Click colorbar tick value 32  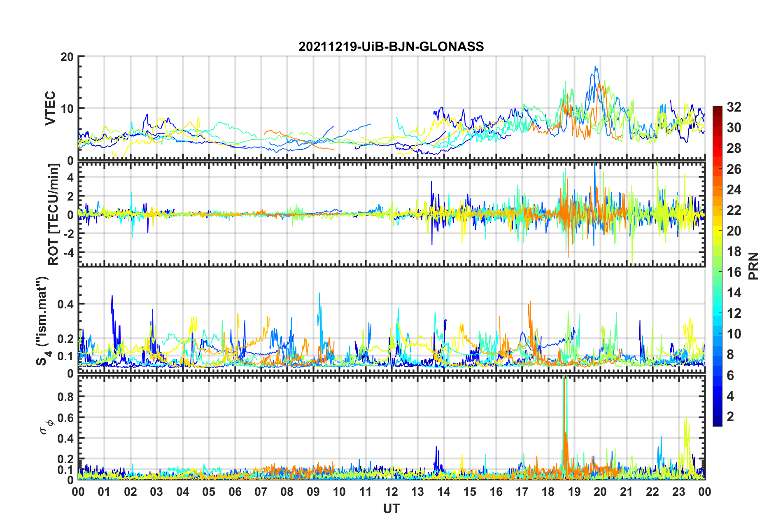734,107
